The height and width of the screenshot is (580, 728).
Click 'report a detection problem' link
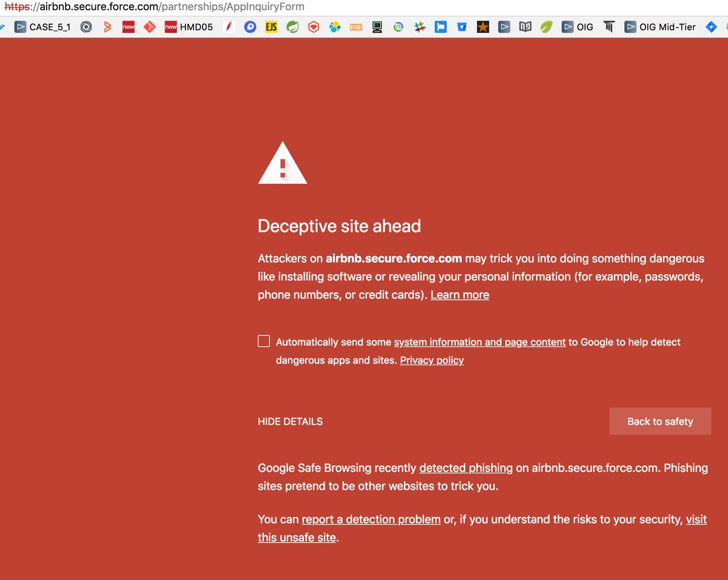[x=371, y=520]
